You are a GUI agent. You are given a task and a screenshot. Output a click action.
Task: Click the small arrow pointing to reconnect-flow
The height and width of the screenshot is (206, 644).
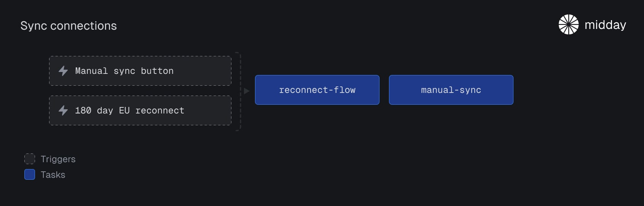246,91
